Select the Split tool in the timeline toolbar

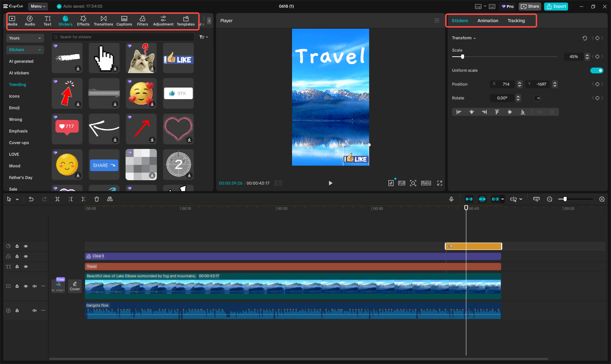point(57,199)
